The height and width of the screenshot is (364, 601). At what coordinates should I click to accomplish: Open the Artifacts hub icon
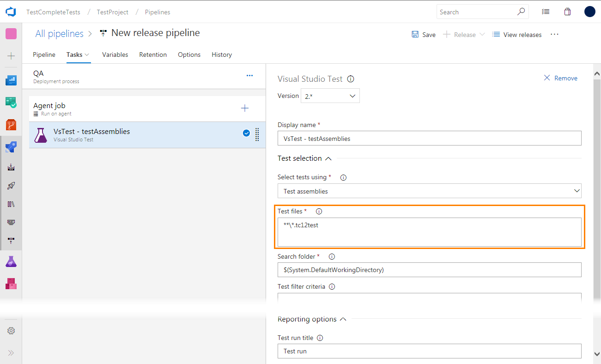click(11, 284)
